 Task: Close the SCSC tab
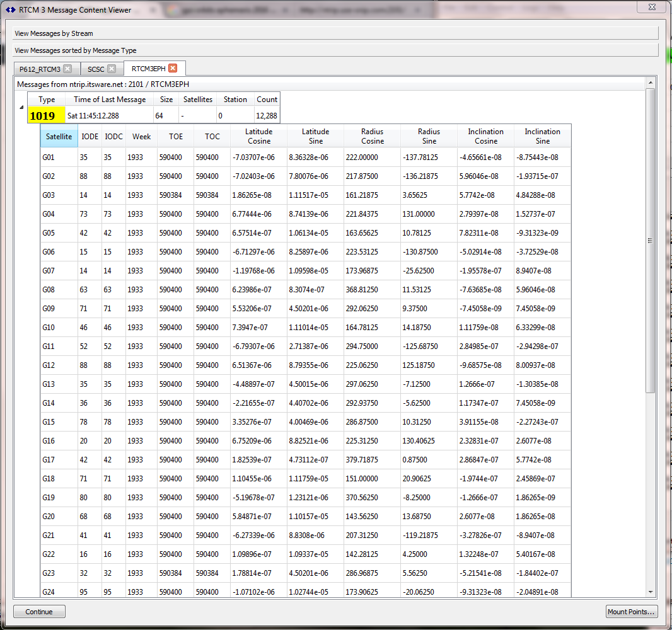pyautogui.click(x=112, y=69)
